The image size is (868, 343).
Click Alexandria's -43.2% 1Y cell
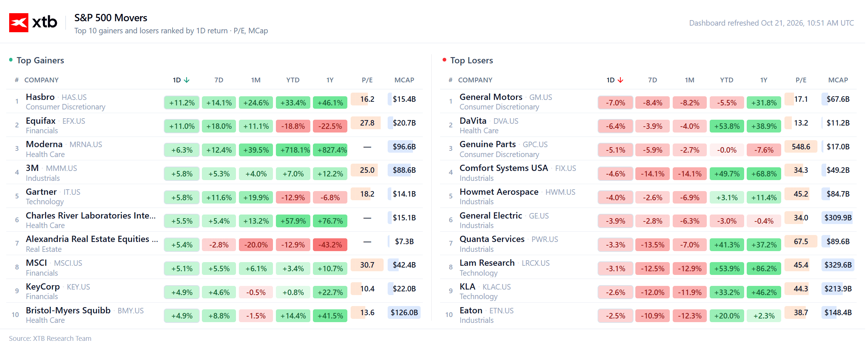pyautogui.click(x=330, y=245)
